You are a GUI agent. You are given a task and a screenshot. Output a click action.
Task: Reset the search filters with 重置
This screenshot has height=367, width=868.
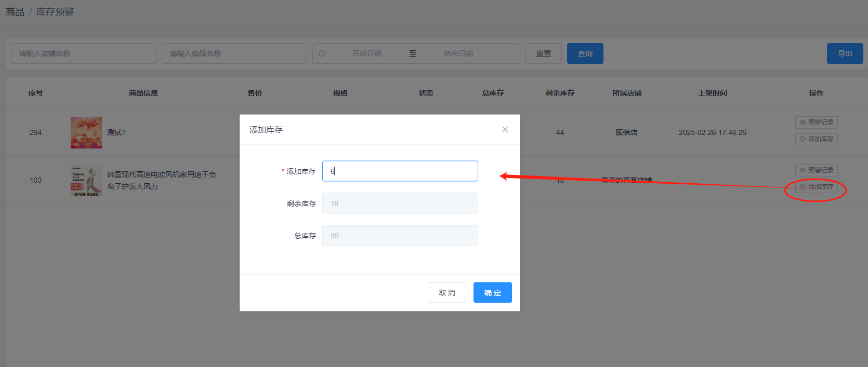coord(543,53)
